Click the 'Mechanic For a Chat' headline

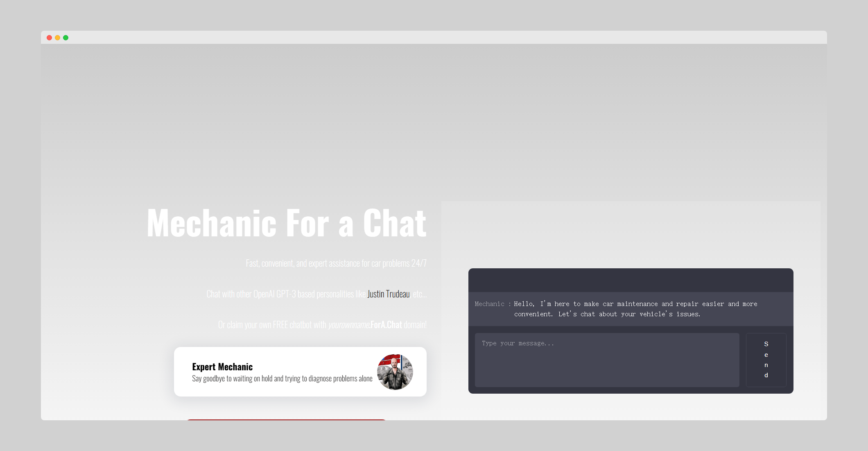[287, 223]
